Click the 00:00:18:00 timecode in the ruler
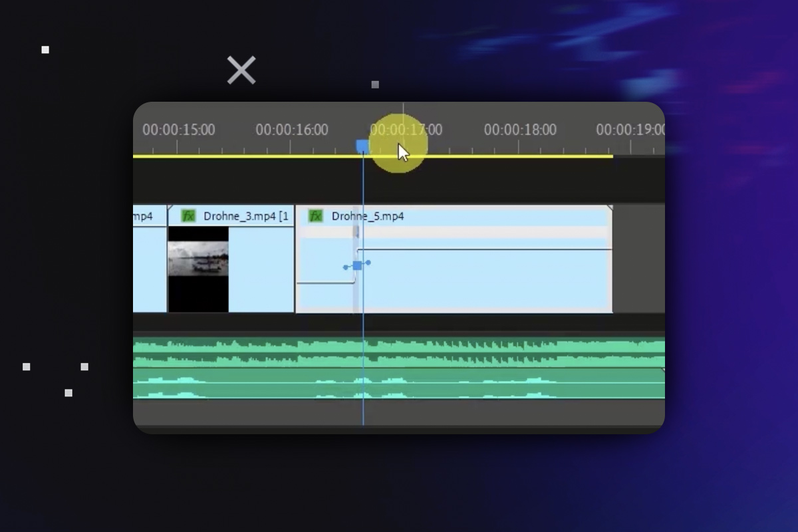The width and height of the screenshot is (798, 532). 520,130
